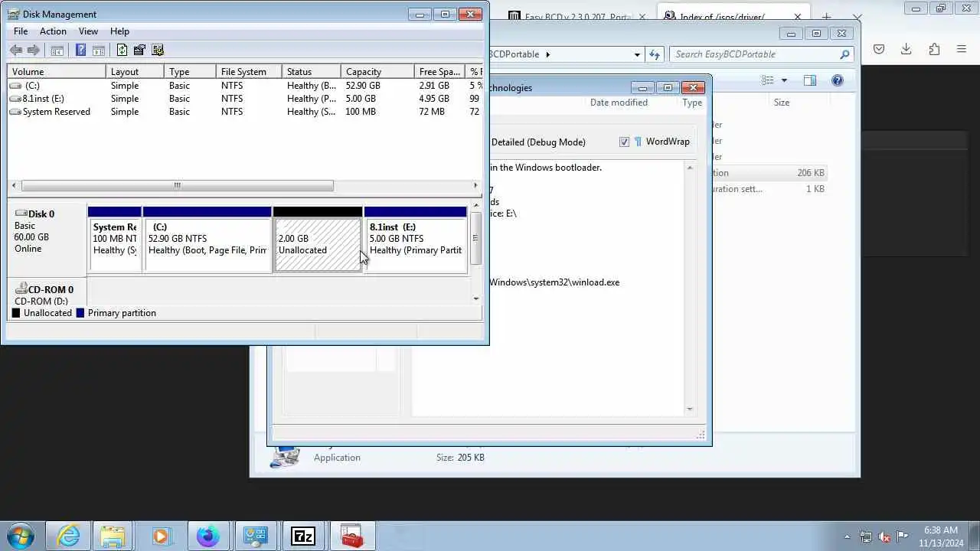Sort by the Capacity column header

pyautogui.click(x=377, y=72)
